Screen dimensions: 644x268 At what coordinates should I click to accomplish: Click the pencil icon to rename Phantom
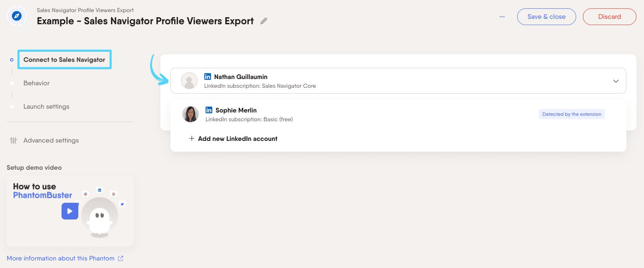pos(264,21)
